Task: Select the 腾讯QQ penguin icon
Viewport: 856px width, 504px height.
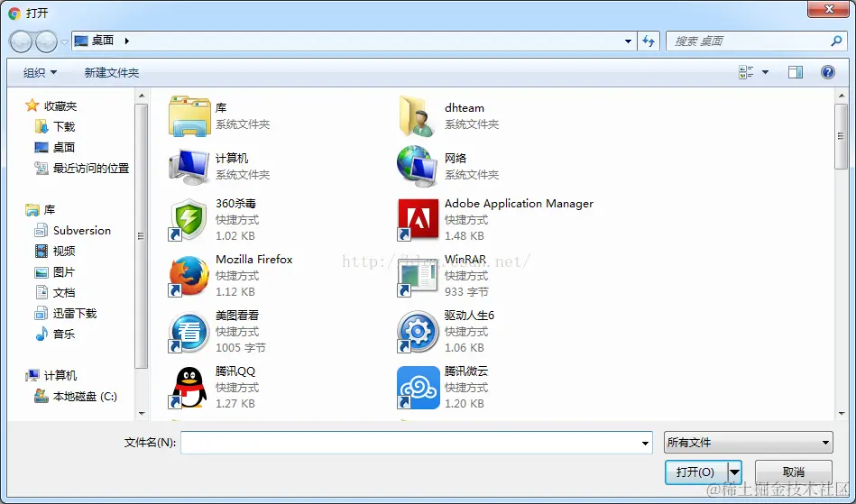Action: [189, 388]
